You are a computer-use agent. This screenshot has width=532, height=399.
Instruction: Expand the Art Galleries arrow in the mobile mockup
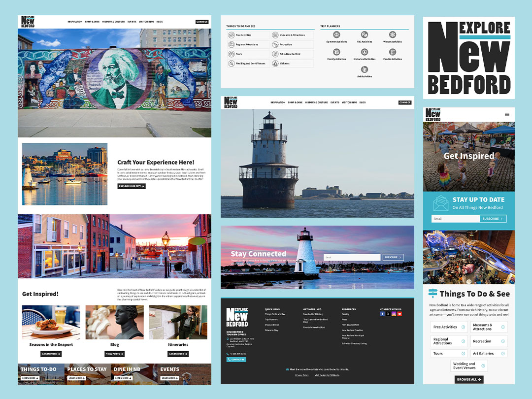(503, 354)
